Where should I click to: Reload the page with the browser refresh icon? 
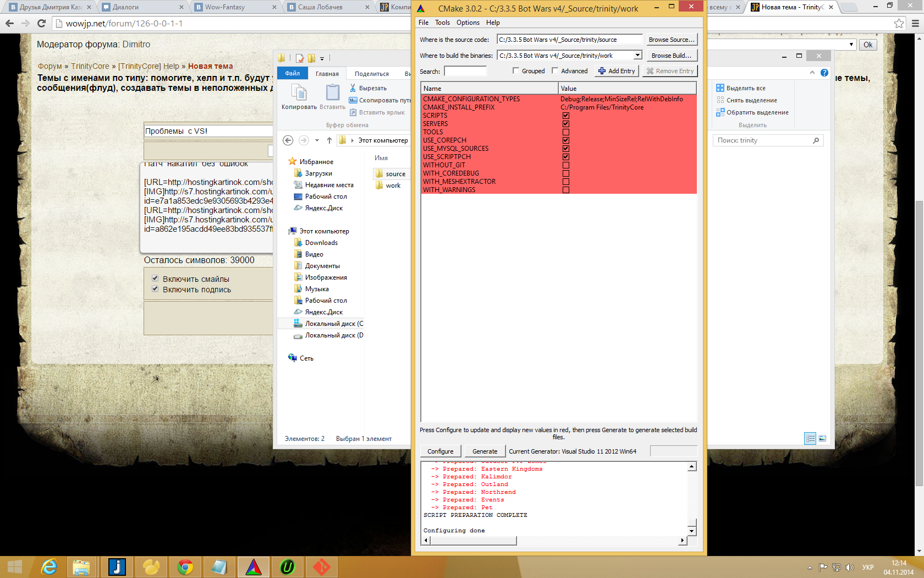(41, 24)
